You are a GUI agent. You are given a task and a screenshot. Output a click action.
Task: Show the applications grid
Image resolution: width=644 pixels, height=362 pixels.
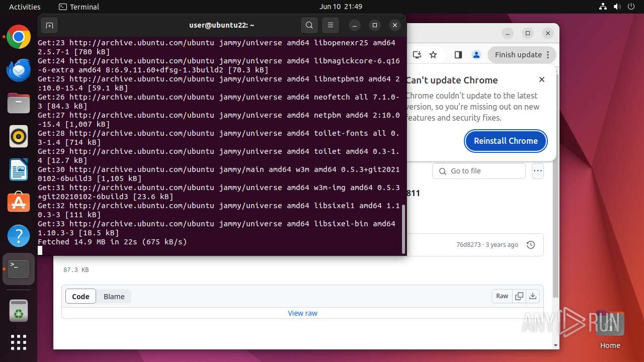(x=19, y=342)
